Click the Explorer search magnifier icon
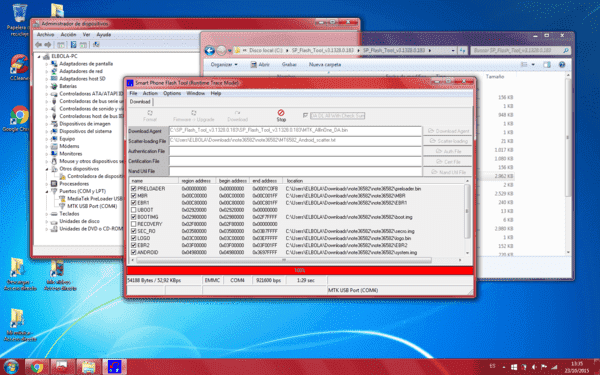 click(x=566, y=50)
